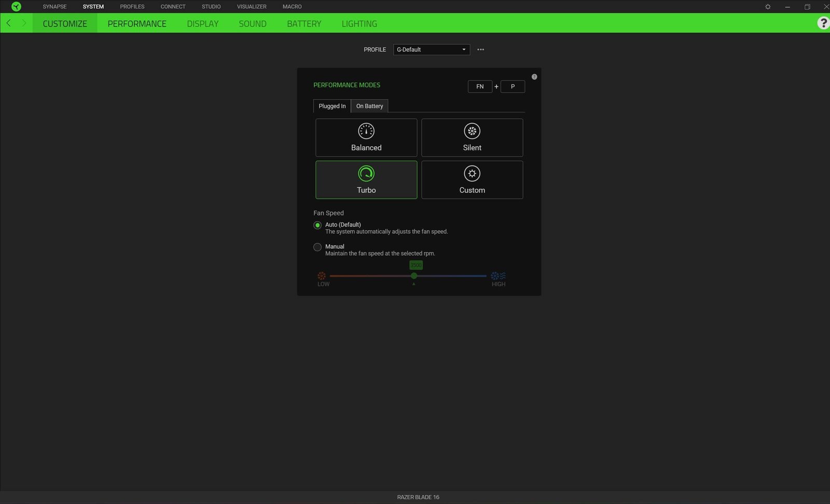This screenshot has height=504, width=830.
Task: Click the help question mark in green bar
Action: [x=823, y=23]
